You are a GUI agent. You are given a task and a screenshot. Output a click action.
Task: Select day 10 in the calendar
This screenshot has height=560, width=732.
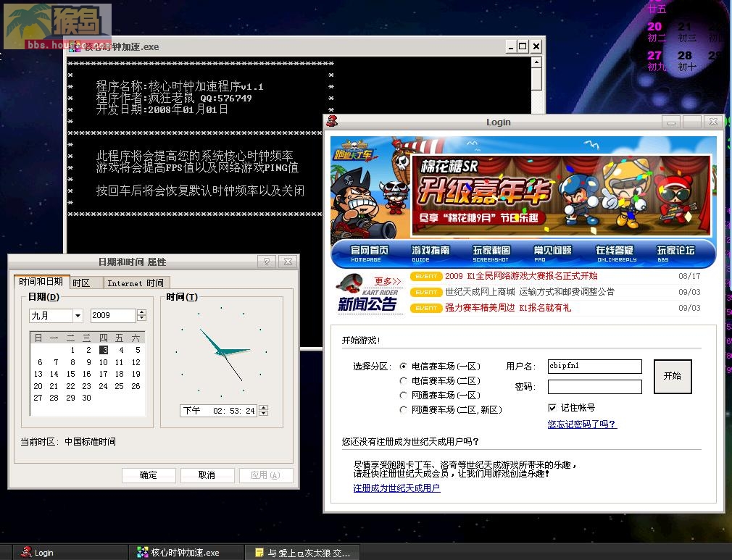coord(104,363)
